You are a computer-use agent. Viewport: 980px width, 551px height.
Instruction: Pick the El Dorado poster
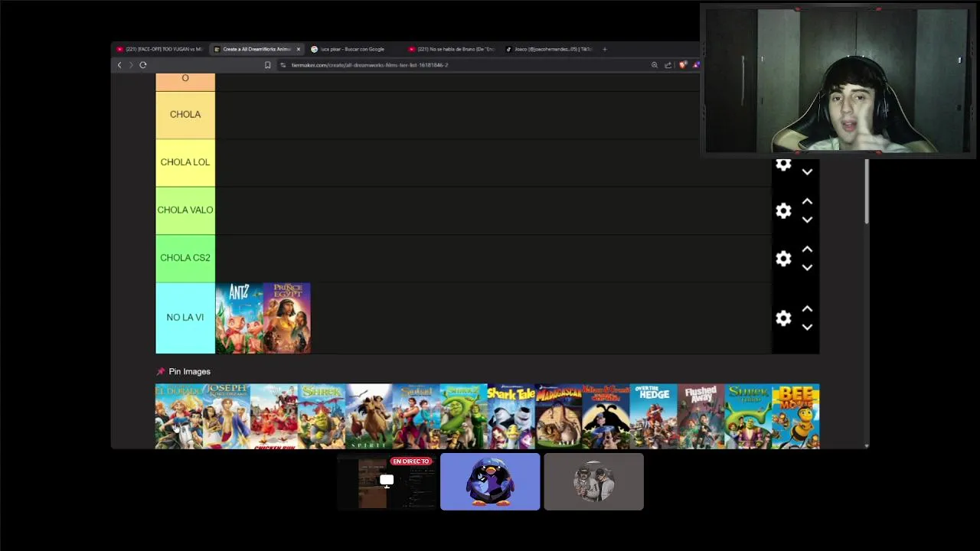pos(178,416)
